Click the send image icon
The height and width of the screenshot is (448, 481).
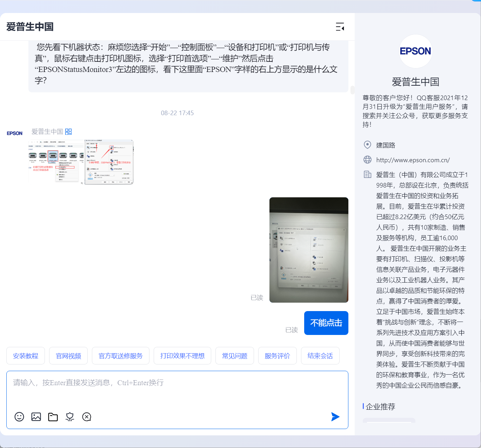(36, 417)
